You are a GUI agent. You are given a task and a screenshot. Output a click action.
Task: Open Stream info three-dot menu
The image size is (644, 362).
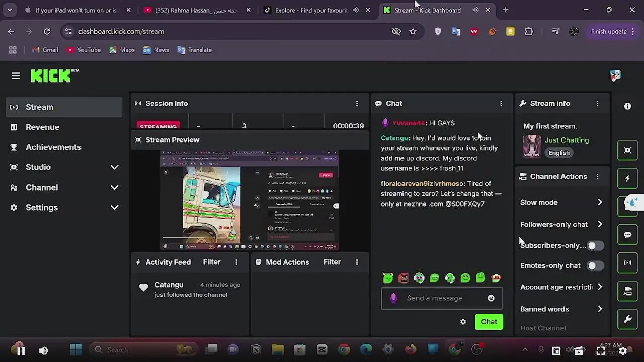[x=597, y=103]
